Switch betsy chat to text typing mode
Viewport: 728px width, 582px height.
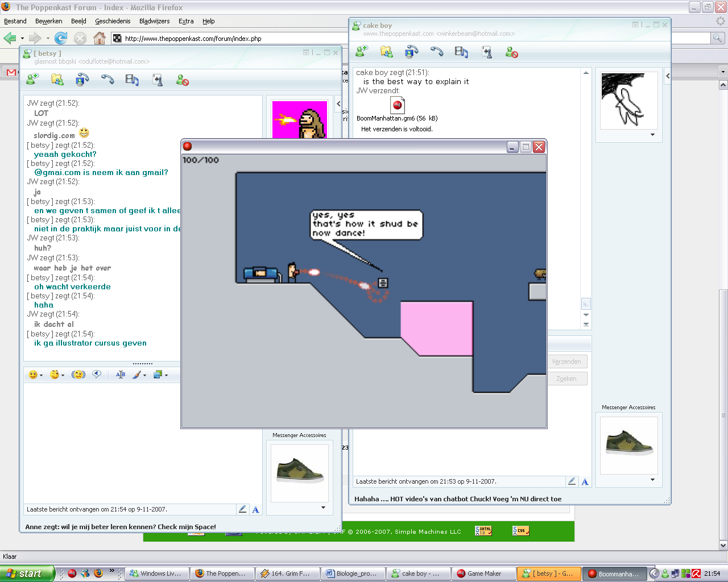(255, 509)
